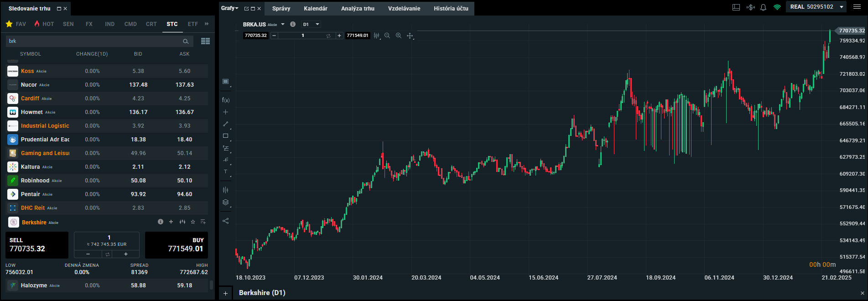
Task: Switch to the ETF category tab
Action: [193, 24]
